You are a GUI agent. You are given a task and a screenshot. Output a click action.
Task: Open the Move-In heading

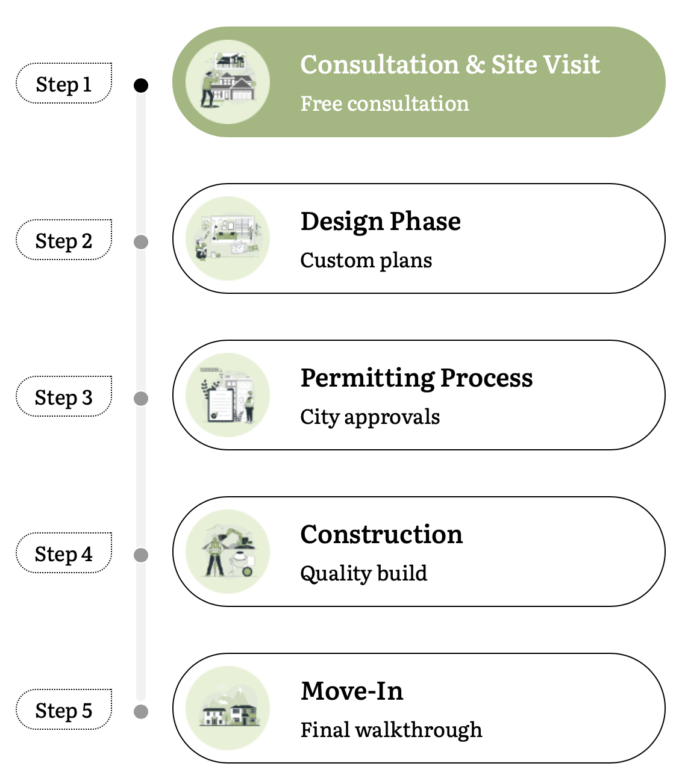[352, 691]
